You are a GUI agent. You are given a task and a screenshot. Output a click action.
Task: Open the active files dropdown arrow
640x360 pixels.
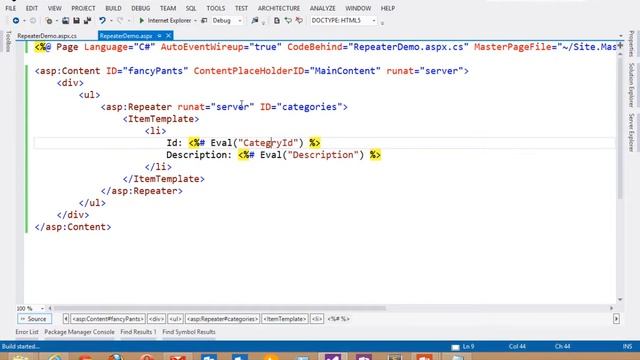[x=620, y=36]
